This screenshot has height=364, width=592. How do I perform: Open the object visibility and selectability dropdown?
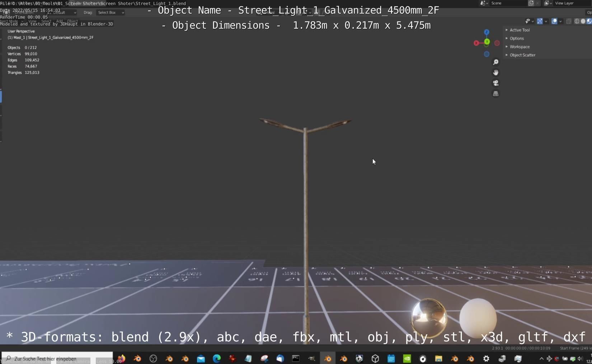coord(530,22)
